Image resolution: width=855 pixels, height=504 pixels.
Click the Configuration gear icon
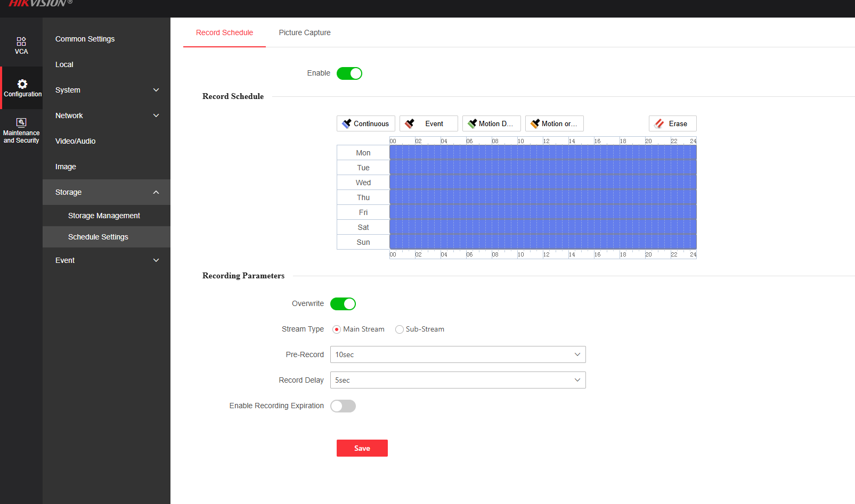point(22,84)
